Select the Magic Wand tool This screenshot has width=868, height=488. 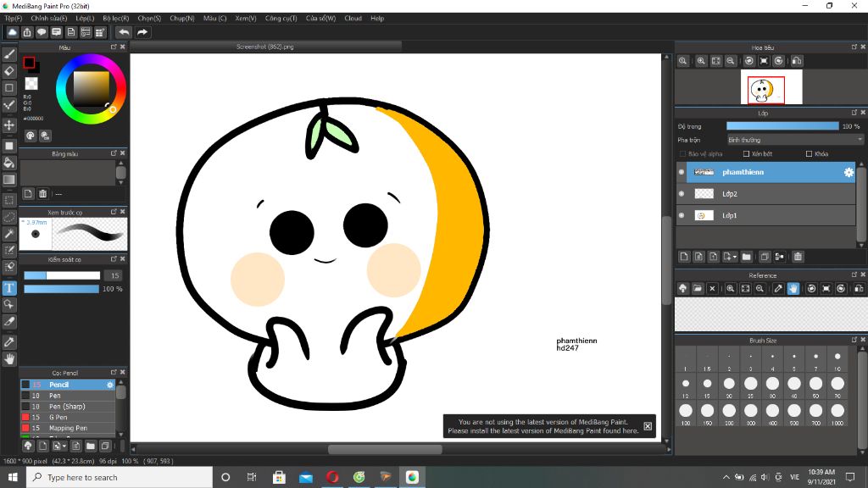click(9, 234)
